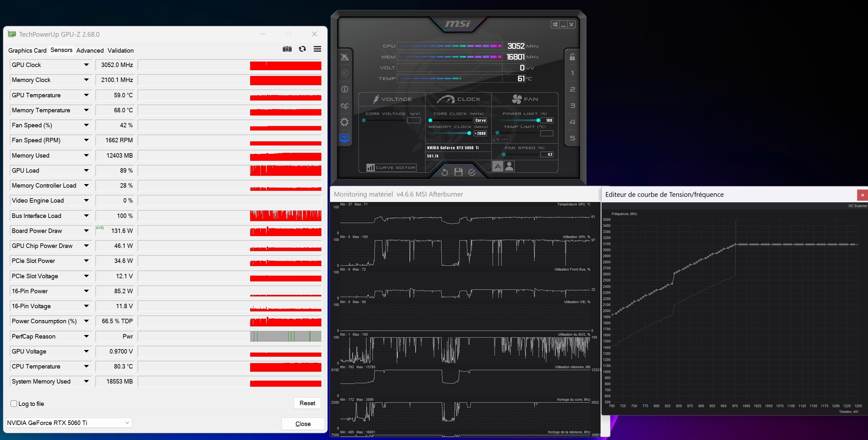Viewport: 868px width, 440px height.
Task: Click the Curve Editor button
Action: tap(391, 168)
